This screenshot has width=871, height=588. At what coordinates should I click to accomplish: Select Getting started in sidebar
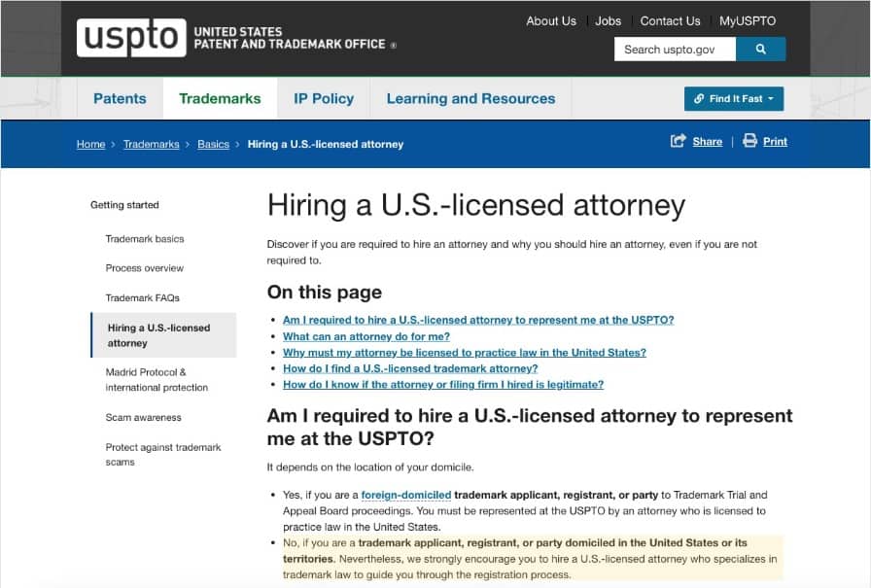click(124, 205)
